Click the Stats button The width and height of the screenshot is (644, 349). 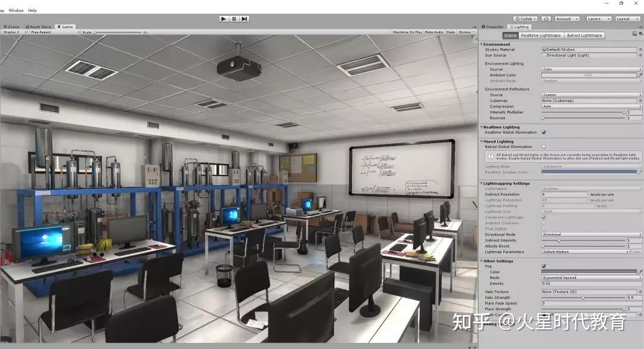[451, 32]
